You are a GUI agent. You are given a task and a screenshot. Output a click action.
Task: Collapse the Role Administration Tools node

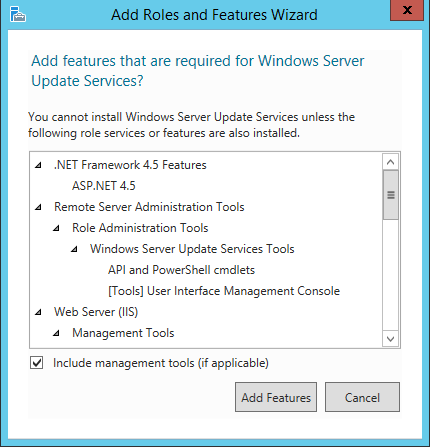(x=57, y=228)
